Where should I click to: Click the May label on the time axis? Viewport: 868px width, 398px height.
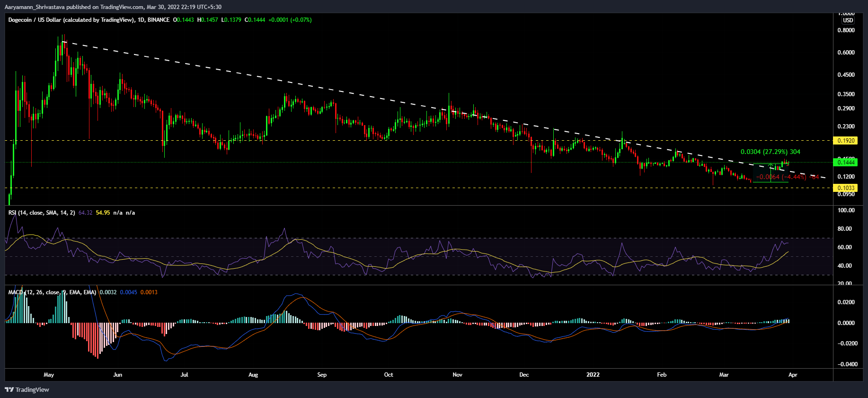click(x=49, y=375)
